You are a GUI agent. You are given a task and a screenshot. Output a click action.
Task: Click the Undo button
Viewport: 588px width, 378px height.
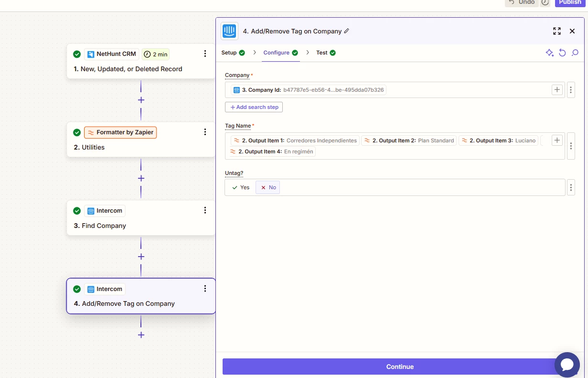point(522,2)
